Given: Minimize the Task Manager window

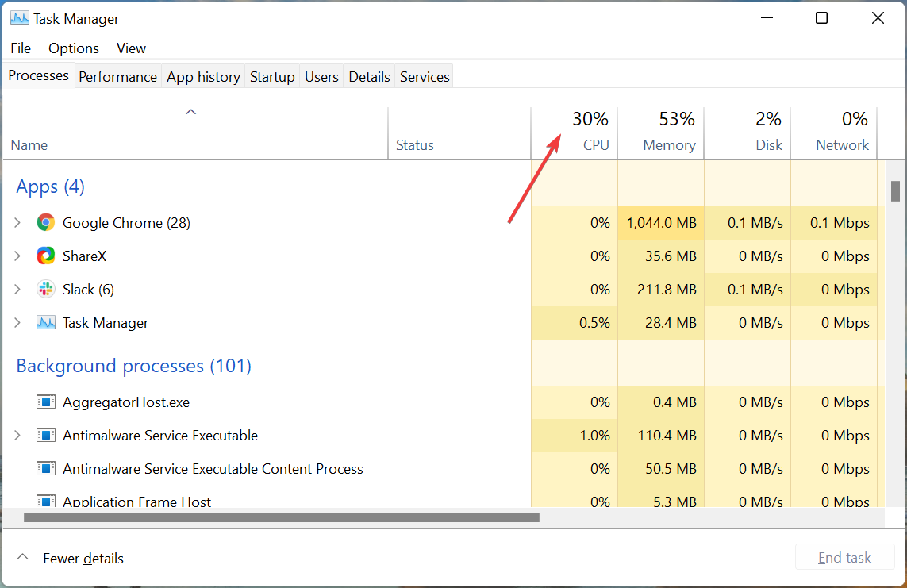Looking at the screenshot, I should pyautogui.click(x=767, y=18).
